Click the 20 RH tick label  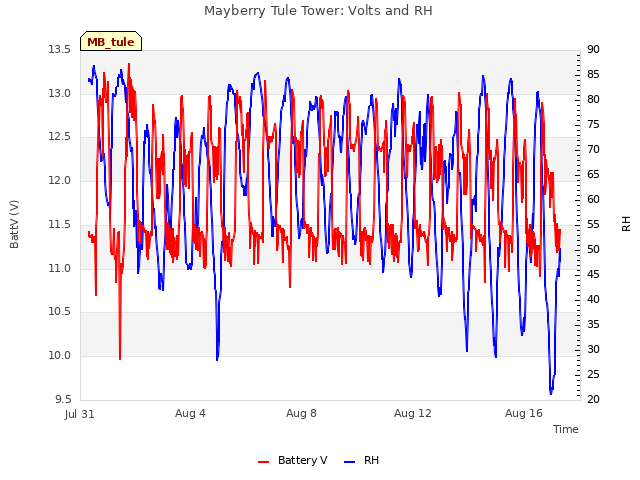click(x=593, y=399)
